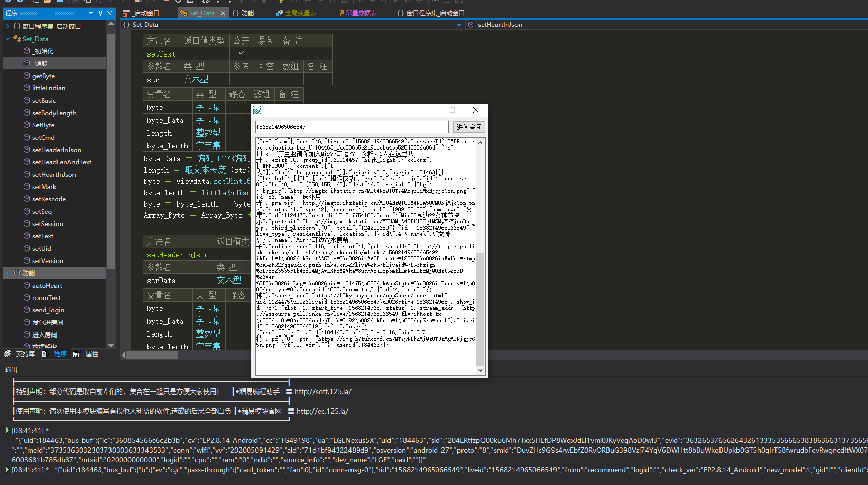Click str parameter 文本型 type cell
Viewport: 868px width, 485px height.
click(x=205, y=79)
